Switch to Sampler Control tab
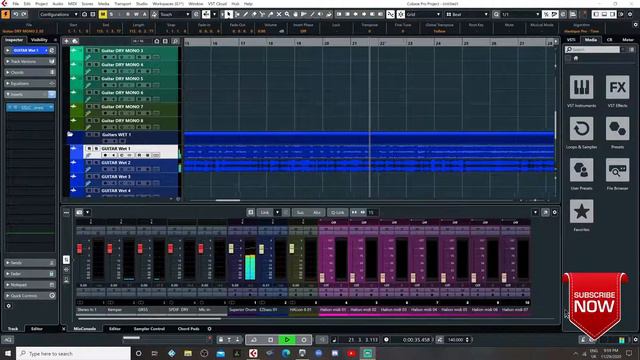Viewport: 640px width, 360px height. pyautogui.click(x=149, y=329)
